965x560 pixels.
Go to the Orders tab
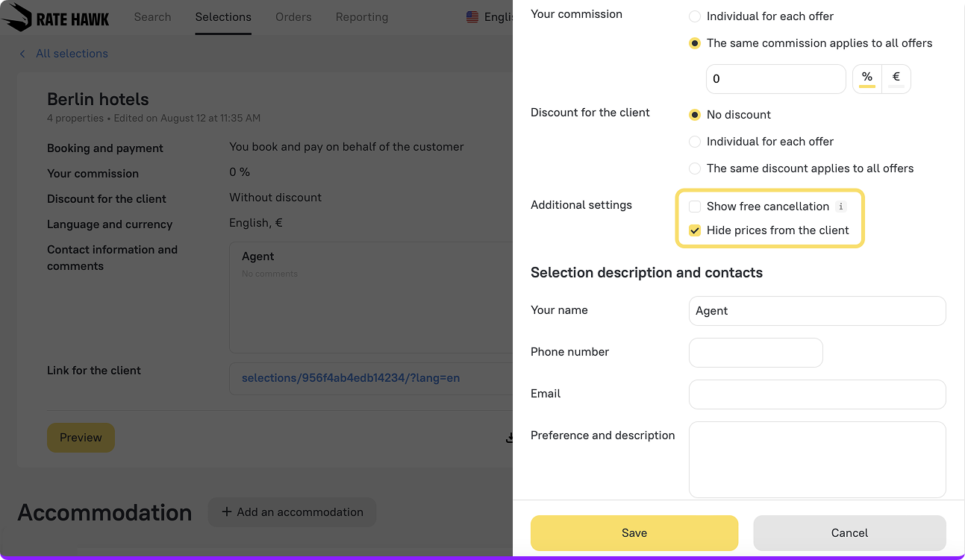[293, 17]
